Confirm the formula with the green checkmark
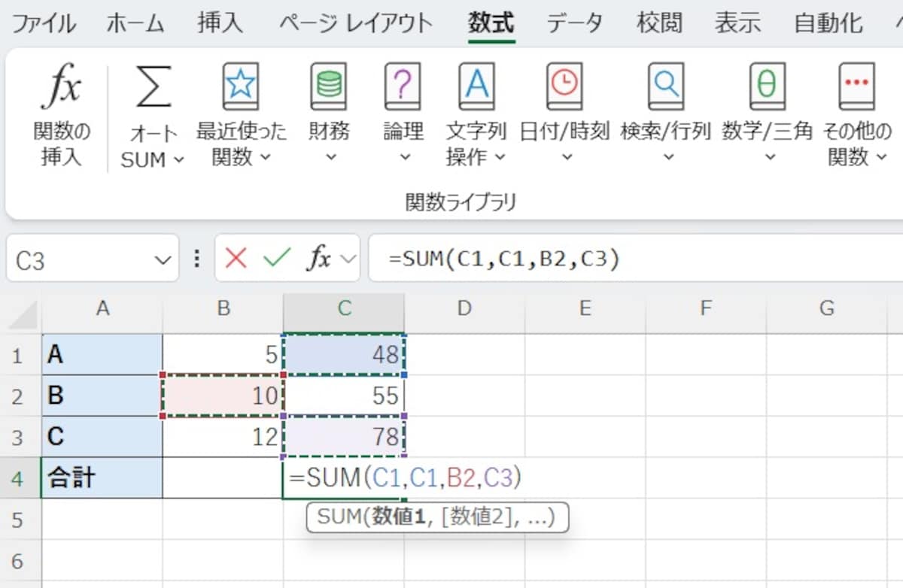Viewport: 903px width, 588px height. [277, 258]
